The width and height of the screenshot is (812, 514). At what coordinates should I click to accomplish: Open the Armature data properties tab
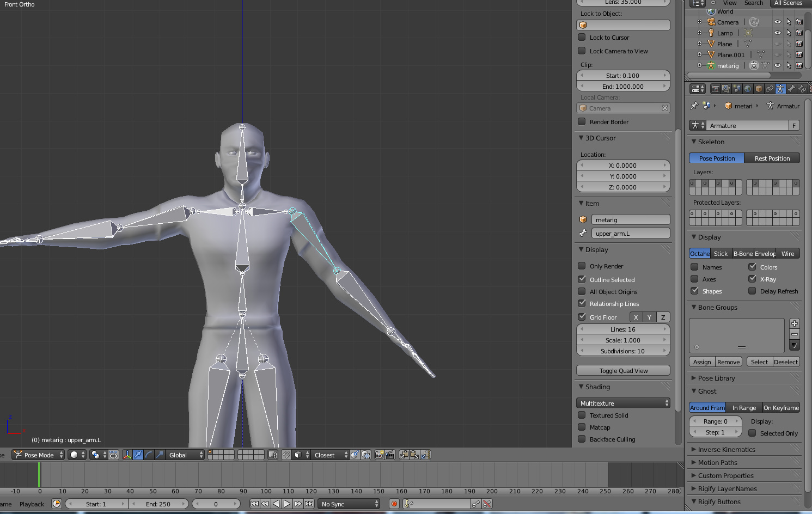780,89
